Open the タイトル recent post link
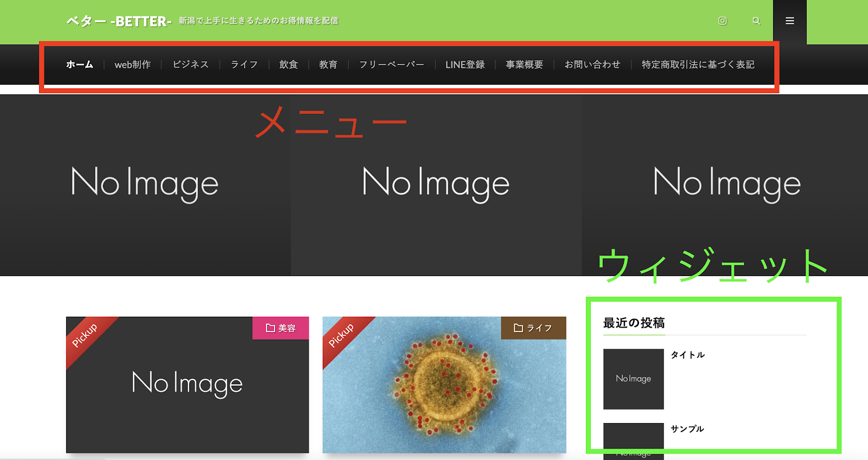The image size is (868, 460). (687, 355)
